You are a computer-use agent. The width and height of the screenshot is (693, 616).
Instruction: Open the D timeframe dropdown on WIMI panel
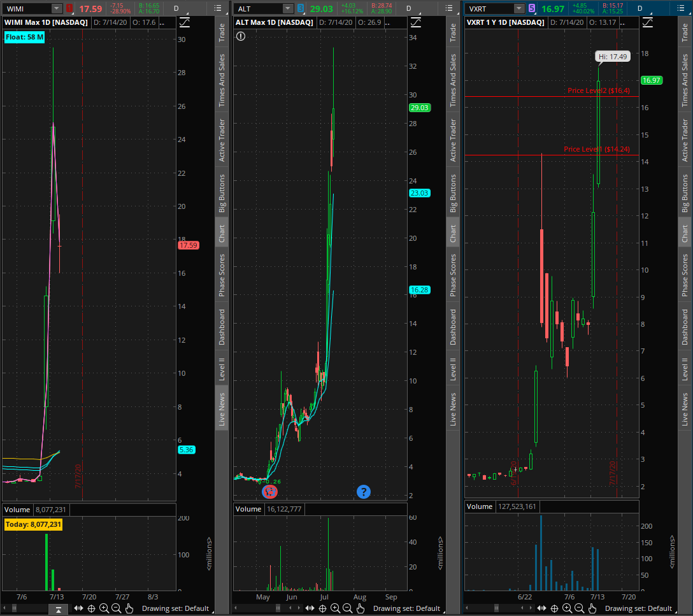point(178,8)
